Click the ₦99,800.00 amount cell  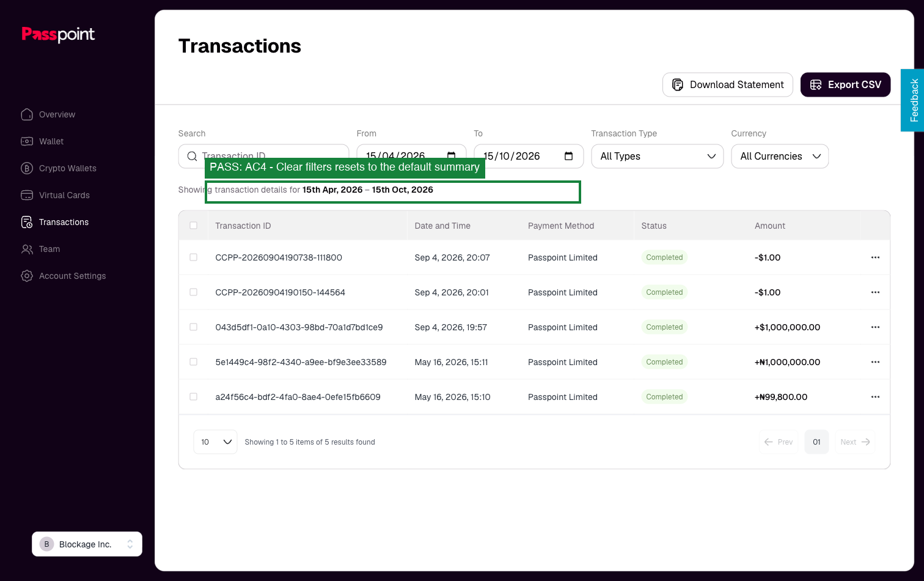point(781,397)
